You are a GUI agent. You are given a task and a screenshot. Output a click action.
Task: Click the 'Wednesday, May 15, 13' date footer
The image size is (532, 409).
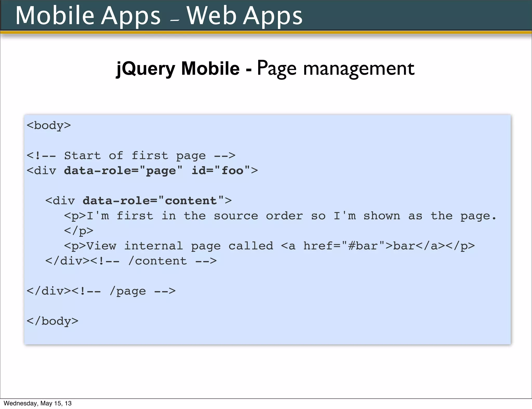pos(37,403)
